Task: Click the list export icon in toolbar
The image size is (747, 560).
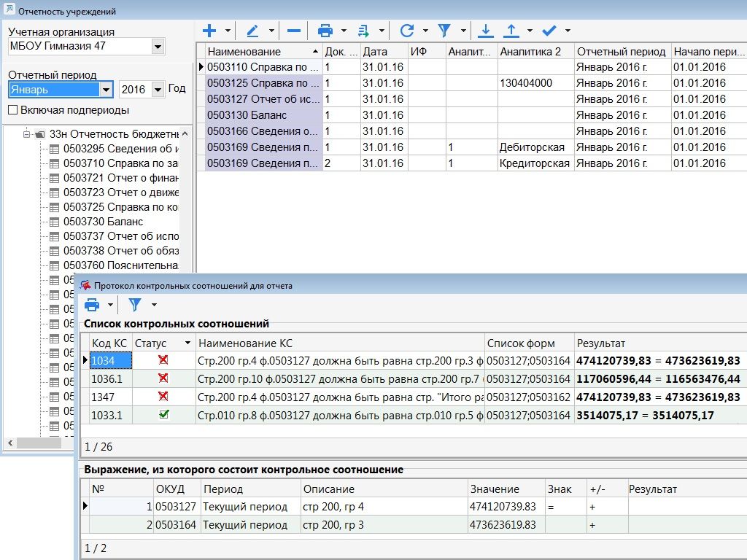Action: pyautogui.click(x=364, y=31)
